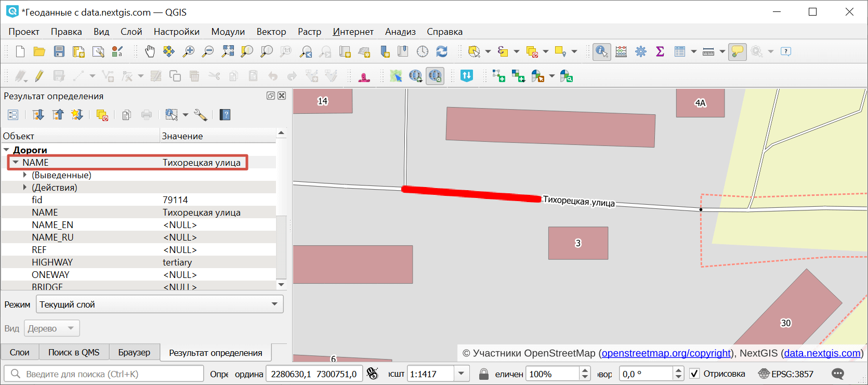Open the Open Project folder icon

(39, 51)
